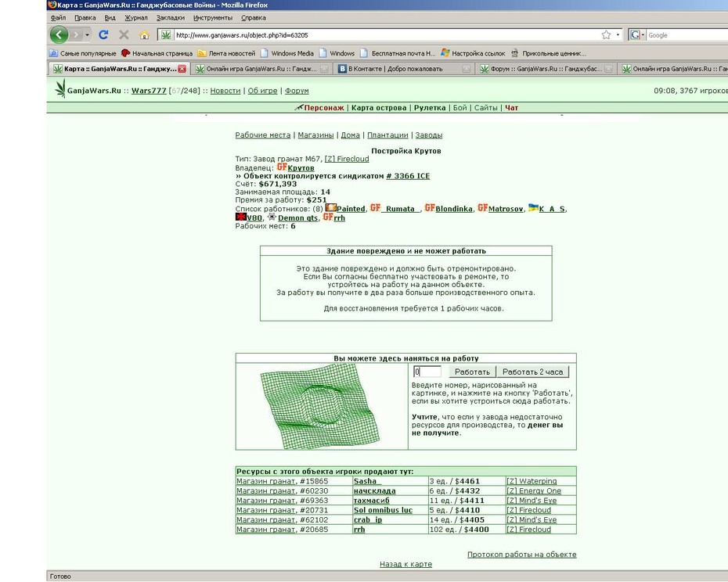This screenshot has height=582, width=728.
Task: Close the active Карта GanjaWars tab
Action: coord(182,69)
